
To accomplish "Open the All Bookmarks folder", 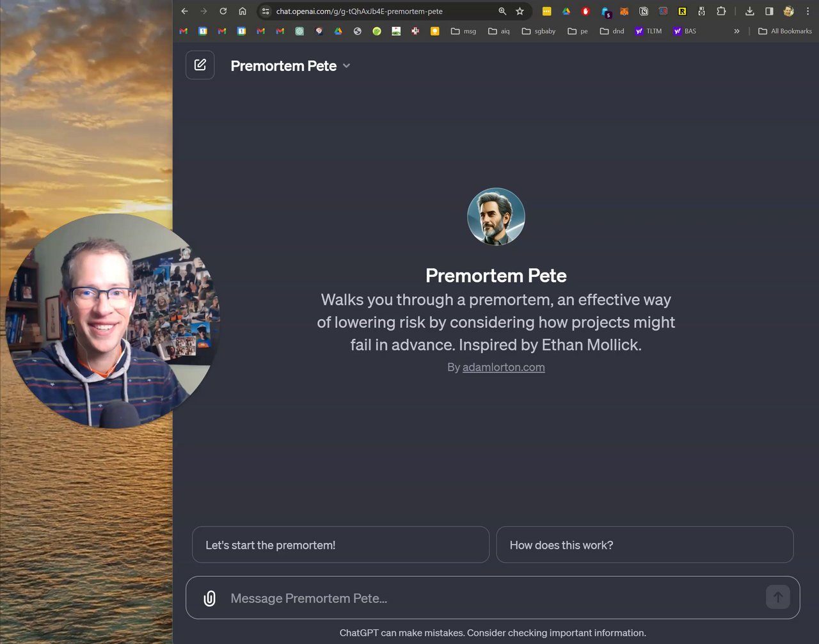I will tap(785, 31).
